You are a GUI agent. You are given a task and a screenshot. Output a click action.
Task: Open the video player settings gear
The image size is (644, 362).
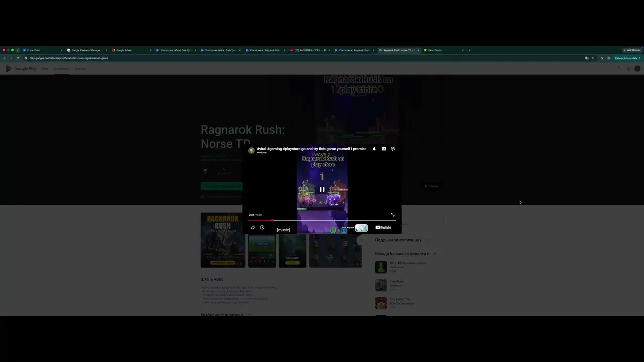[393, 149]
